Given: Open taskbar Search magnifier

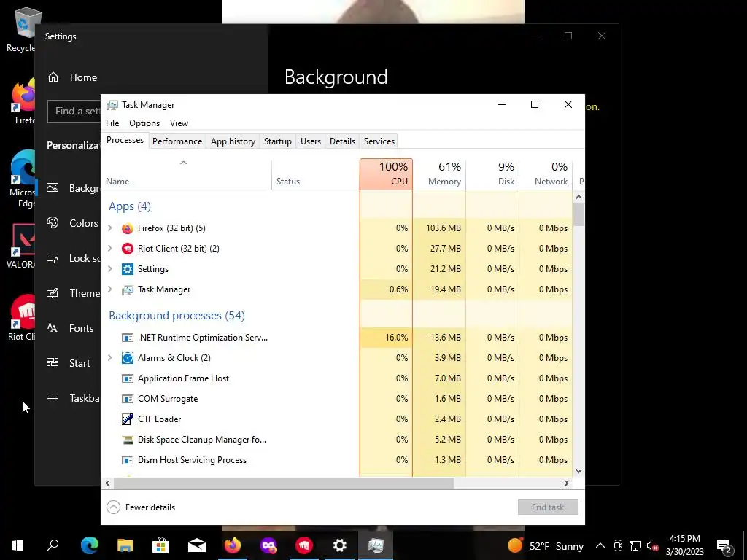Looking at the screenshot, I should pyautogui.click(x=53, y=545).
